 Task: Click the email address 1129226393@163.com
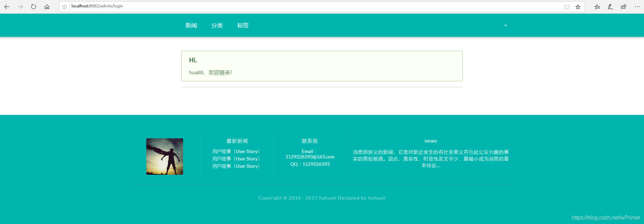pos(310,157)
